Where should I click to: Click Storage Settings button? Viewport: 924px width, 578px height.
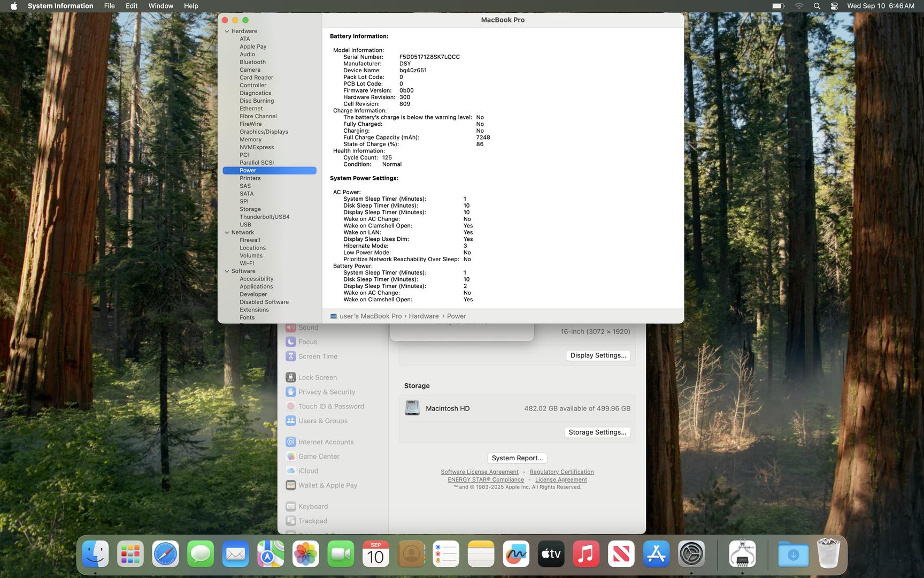point(597,432)
